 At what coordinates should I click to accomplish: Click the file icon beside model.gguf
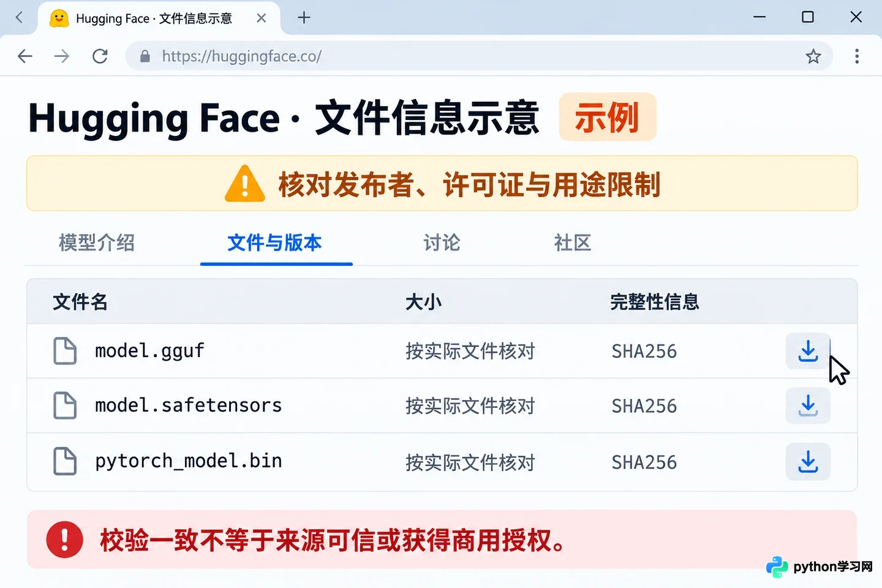point(65,351)
